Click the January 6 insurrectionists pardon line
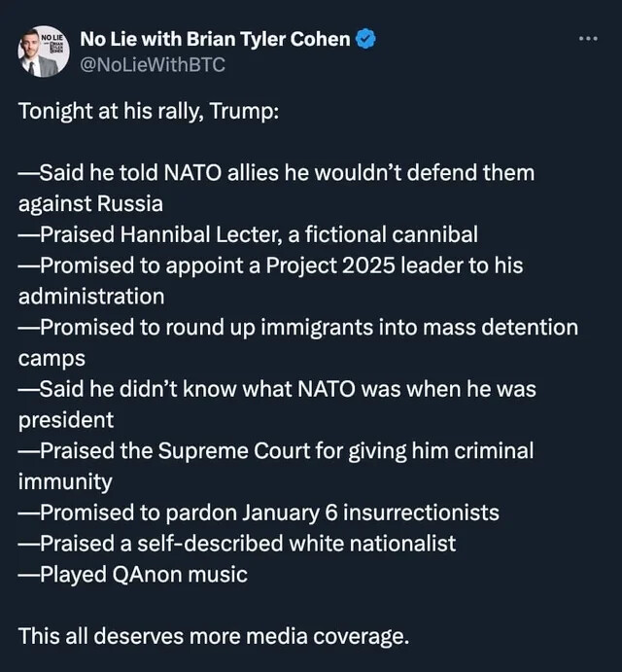This screenshot has width=622, height=672. pos(259,513)
